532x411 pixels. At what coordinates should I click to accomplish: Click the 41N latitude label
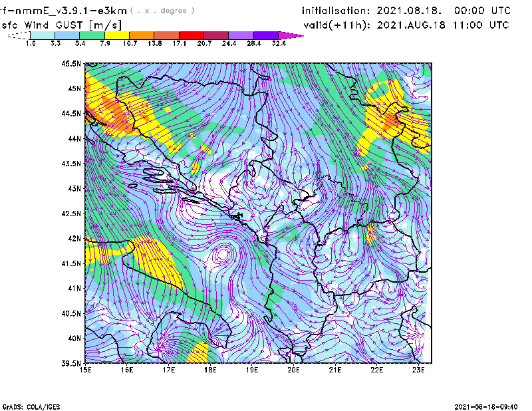(74, 289)
